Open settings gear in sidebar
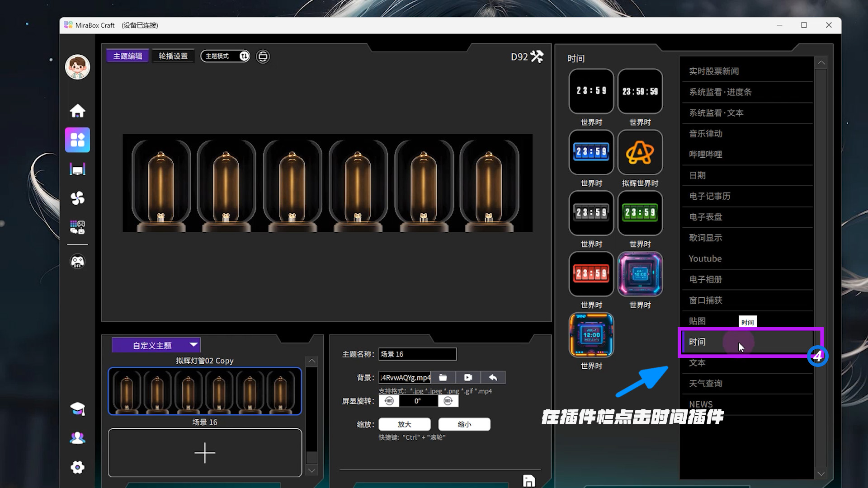Viewport: 868px width, 488px height. click(77, 467)
